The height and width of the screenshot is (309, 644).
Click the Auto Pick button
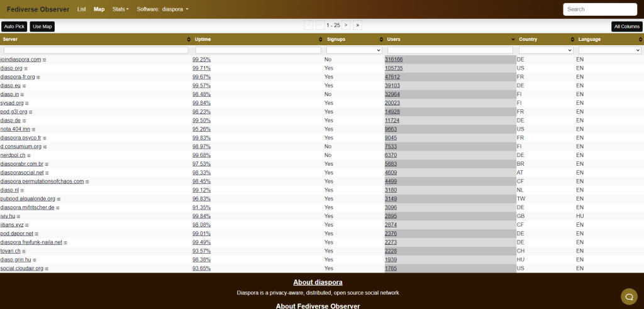(x=14, y=26)
